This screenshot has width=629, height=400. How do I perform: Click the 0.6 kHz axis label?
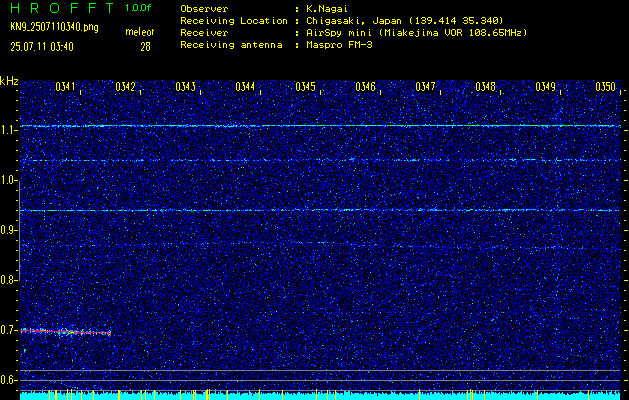point(8,380)
